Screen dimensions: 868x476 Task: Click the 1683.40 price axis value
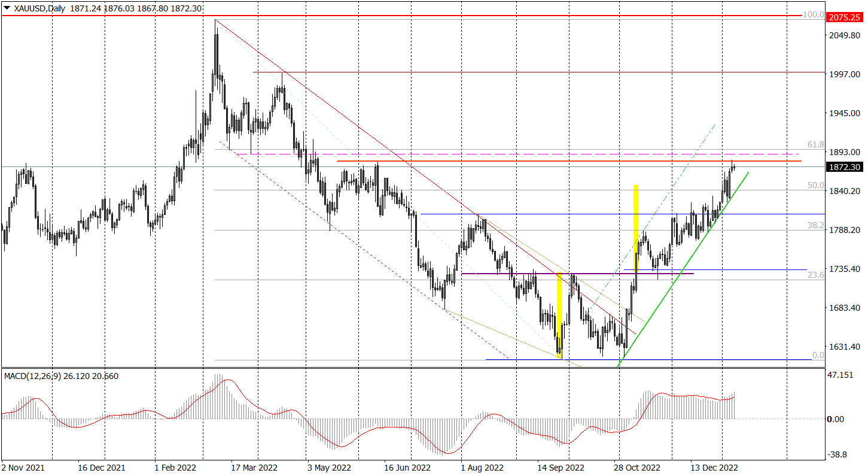point(845,308)
